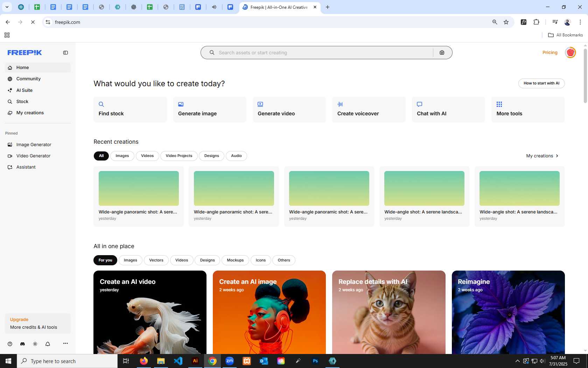Open the browser zoom magnifier icon
Image resolution: width=588 pixels, height=368 pixels.
[495, 22]
